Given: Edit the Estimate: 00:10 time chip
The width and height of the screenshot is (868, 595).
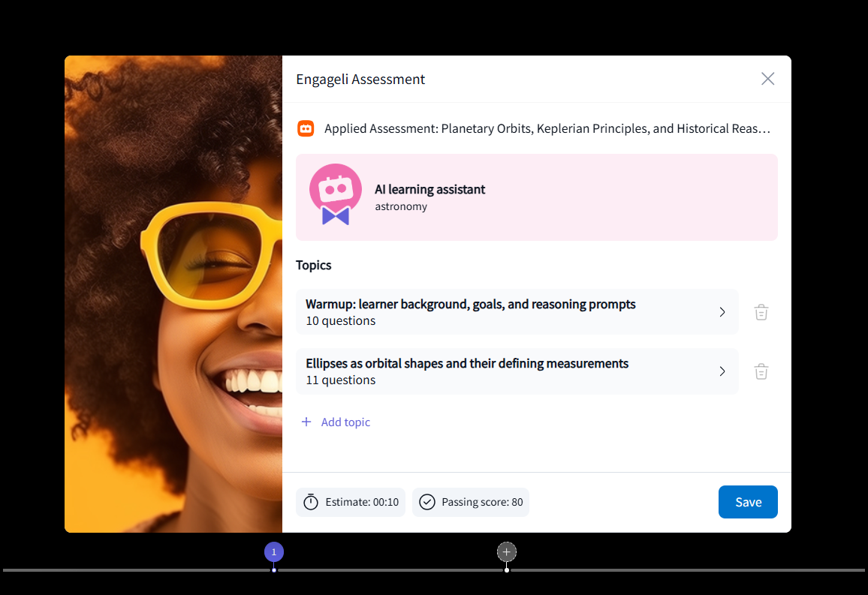Looking at the screenshot, I should coord(351,502).
